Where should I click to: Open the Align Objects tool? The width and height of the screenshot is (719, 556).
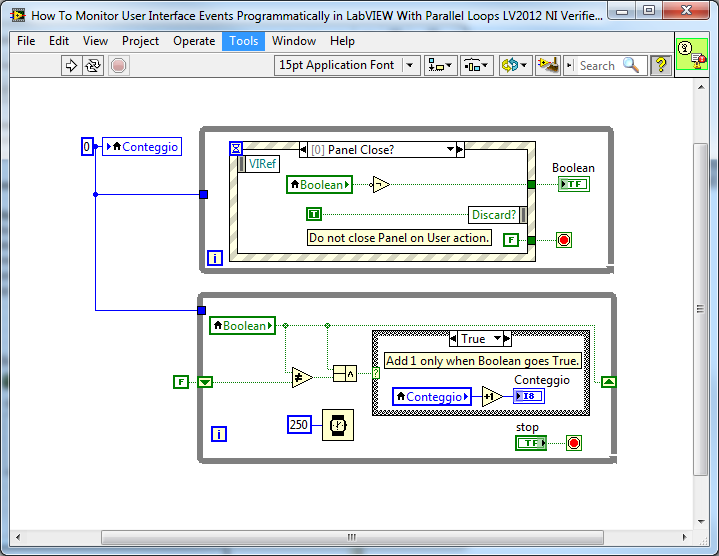[x=440, y=66]
